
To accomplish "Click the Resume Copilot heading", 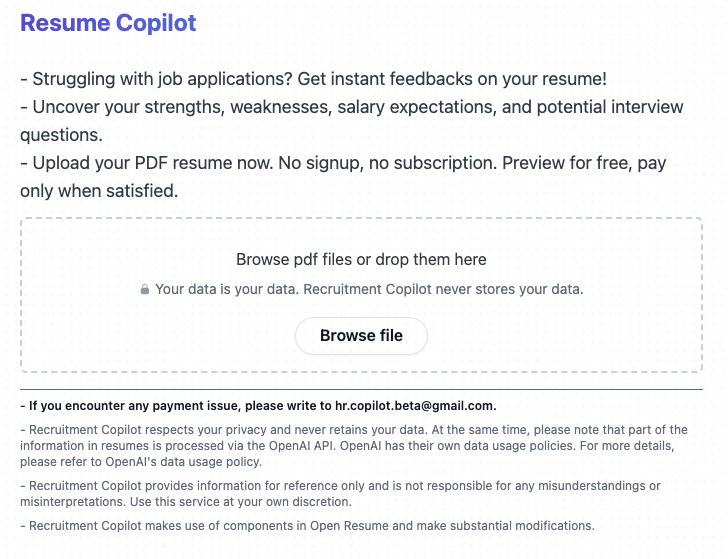I will point(108,23).
